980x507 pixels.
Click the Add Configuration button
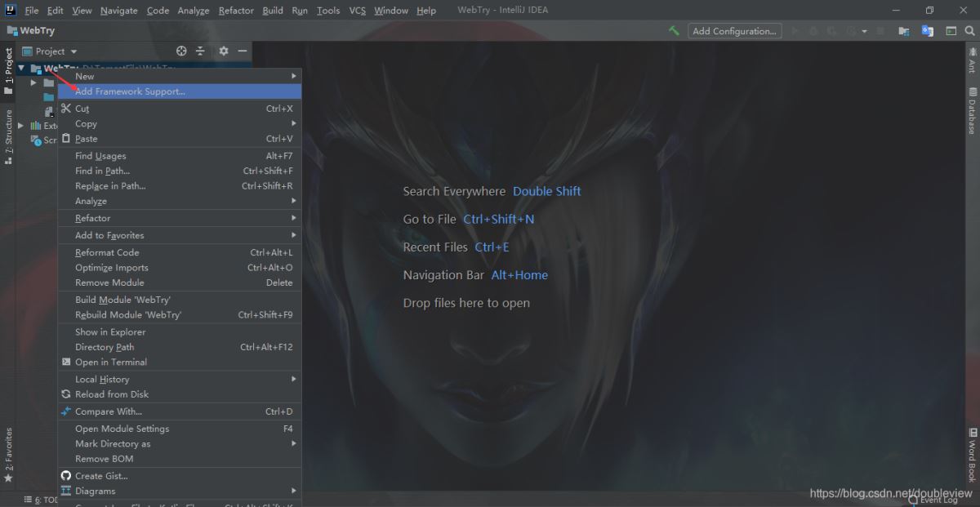pos(734,31)
